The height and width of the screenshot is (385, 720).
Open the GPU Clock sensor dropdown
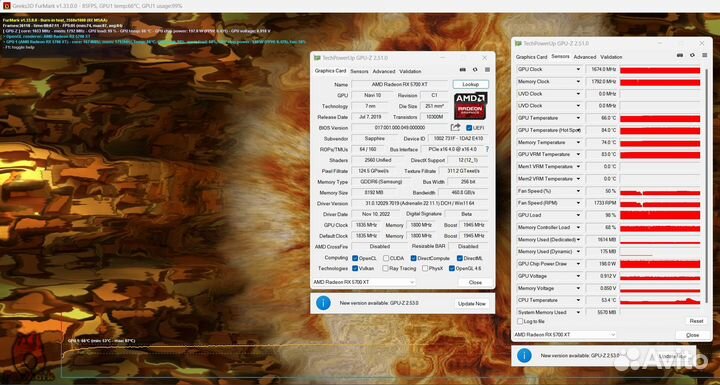(578, 69)
